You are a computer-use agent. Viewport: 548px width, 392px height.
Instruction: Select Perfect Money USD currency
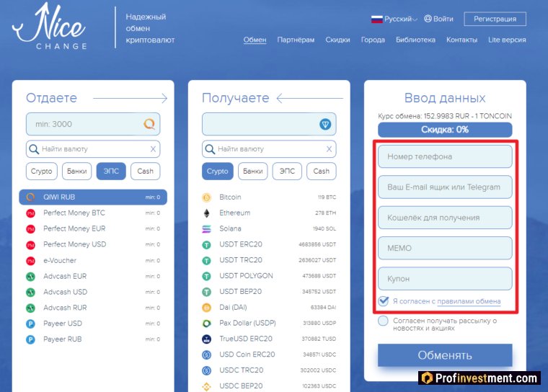pyautogui.click(x=93, y=244)
